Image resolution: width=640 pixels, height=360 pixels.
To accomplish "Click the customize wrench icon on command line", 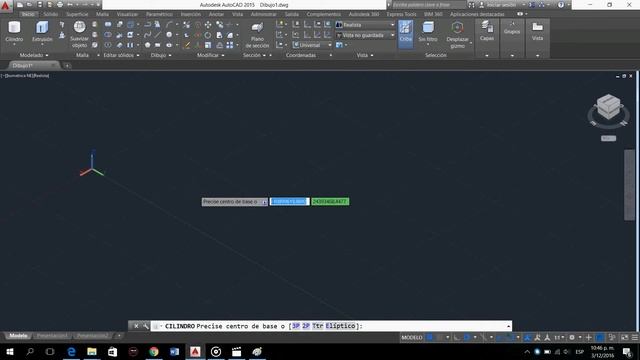I will coord(146,326).
